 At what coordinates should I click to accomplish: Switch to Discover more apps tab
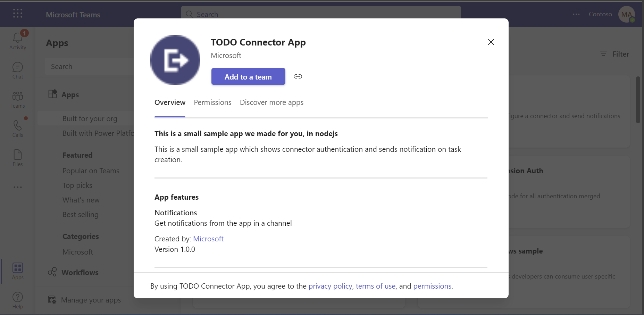271,102
